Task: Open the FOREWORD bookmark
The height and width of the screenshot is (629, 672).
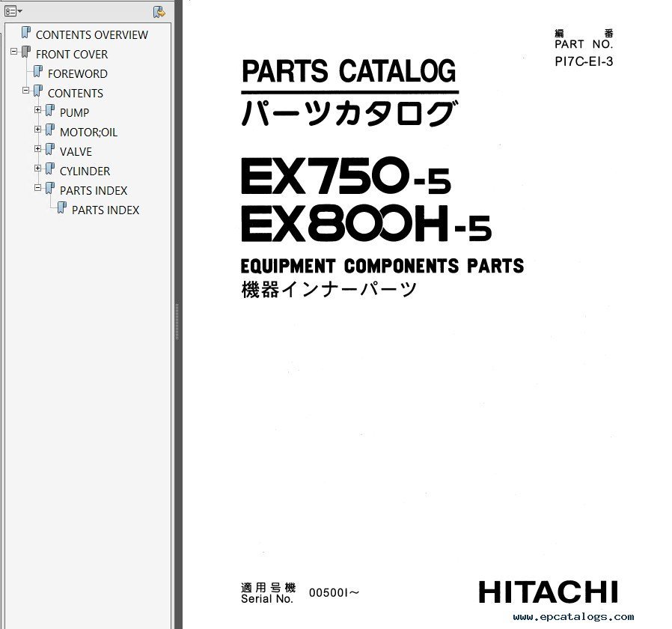Action: point(78,73)
